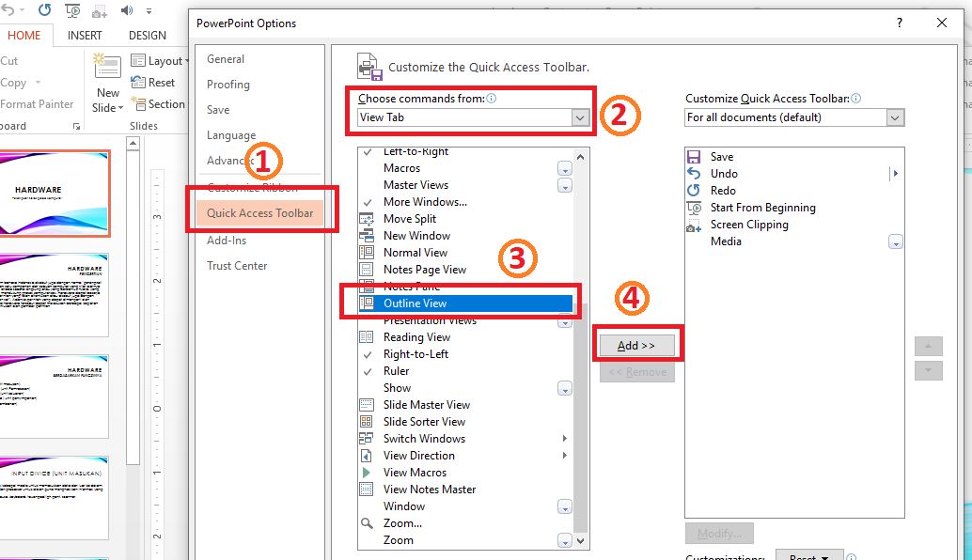Select View Macros play icon
The width and height of the screenshot is (972, 560).
click(x=367, y=472)
